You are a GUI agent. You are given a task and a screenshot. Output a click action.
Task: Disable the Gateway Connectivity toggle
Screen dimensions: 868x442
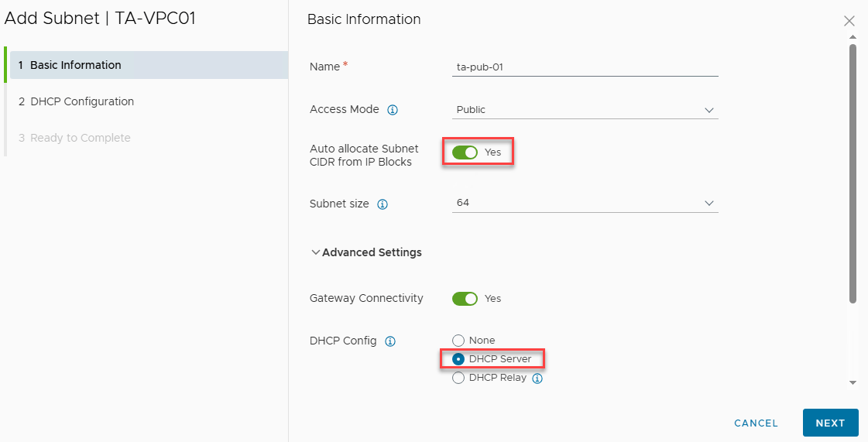[465, 299]
